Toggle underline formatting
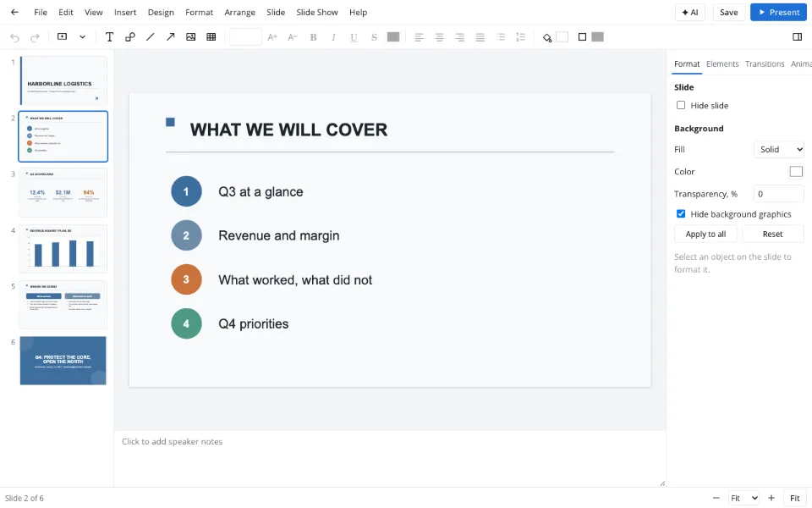 point(354,36)
